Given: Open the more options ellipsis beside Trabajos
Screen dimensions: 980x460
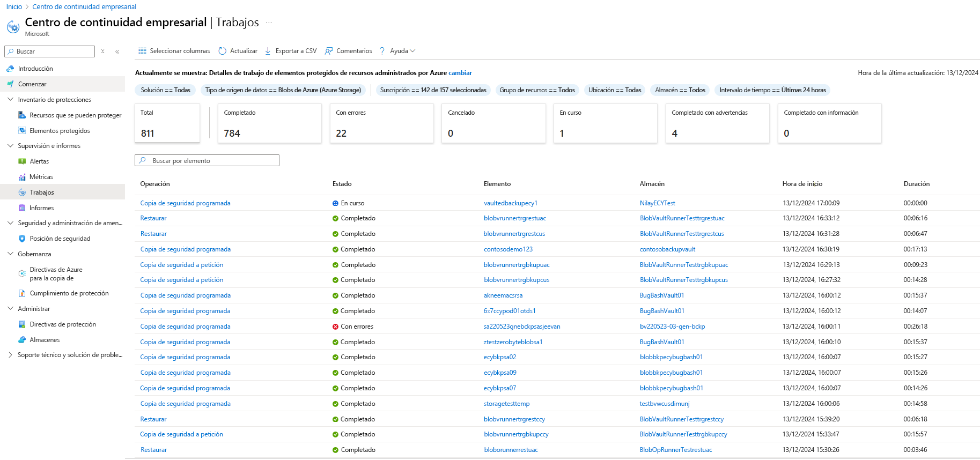Looking at the screenshot, I should 269,23.
